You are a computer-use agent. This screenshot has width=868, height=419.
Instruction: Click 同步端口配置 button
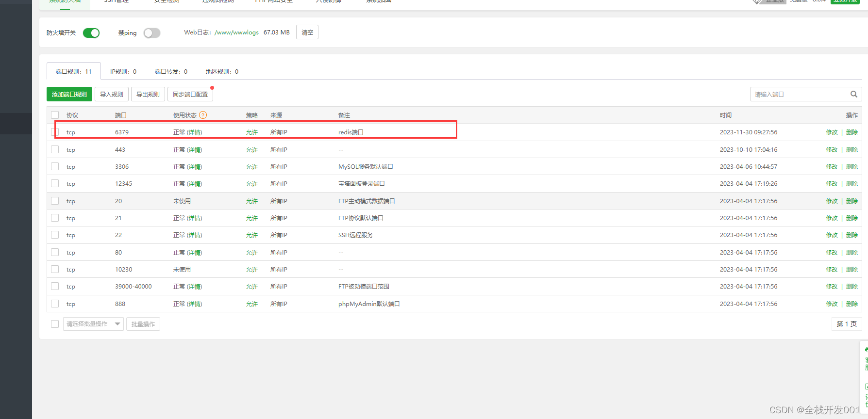190,94
